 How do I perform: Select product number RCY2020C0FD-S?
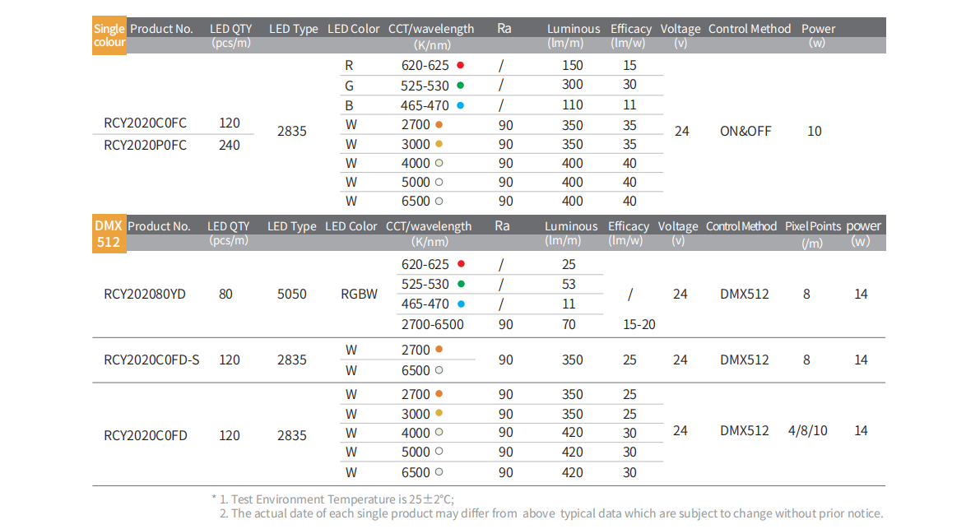[x=151, y=360]
